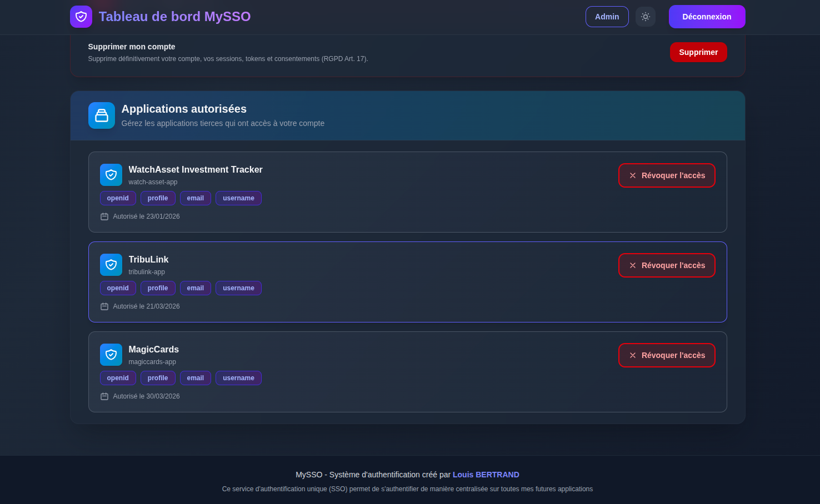Select the email scope tag for MagicCards
This screenshot has height=504, width=820.
196,378
